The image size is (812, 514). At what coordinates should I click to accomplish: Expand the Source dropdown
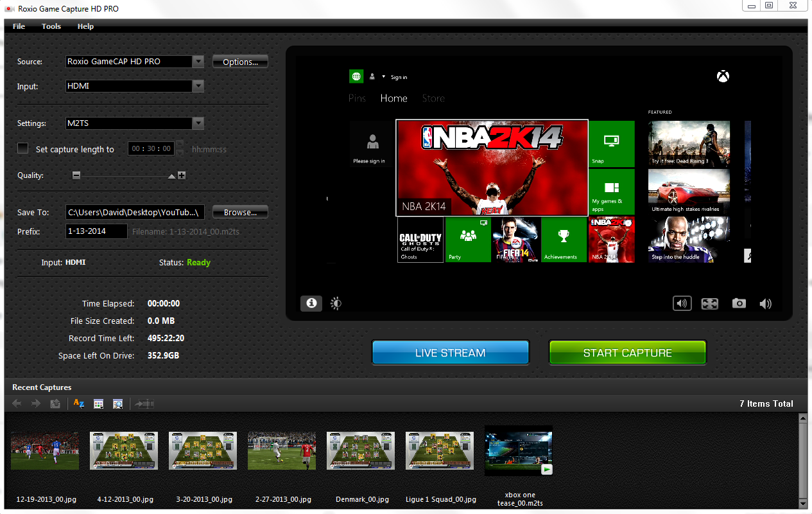click(198, 62)
